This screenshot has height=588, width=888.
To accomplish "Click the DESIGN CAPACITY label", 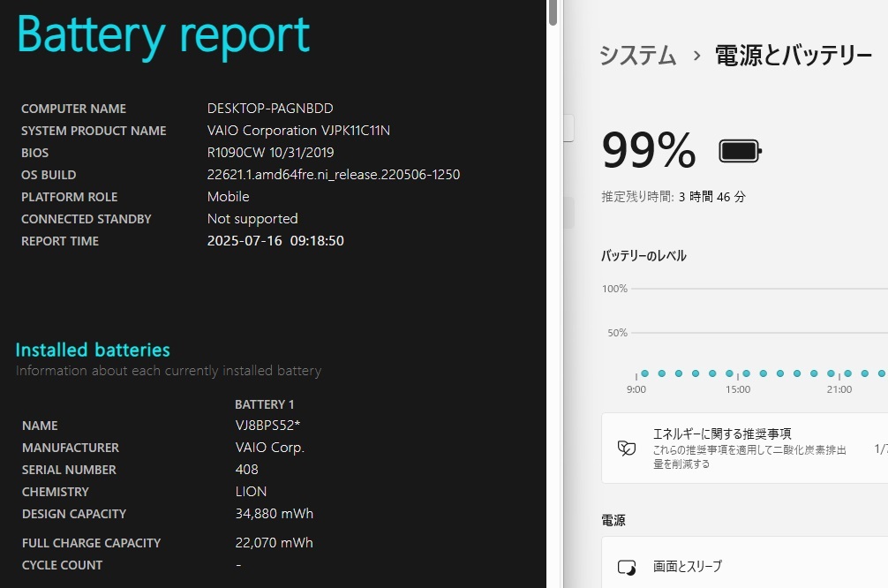I will coord(74,514).
